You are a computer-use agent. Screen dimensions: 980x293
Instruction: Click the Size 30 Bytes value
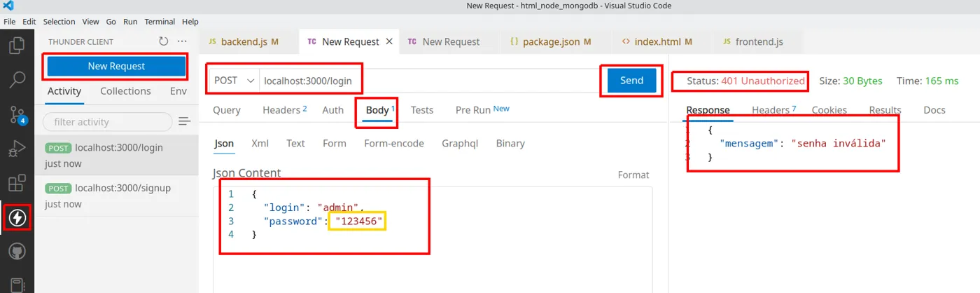(862, 81)
